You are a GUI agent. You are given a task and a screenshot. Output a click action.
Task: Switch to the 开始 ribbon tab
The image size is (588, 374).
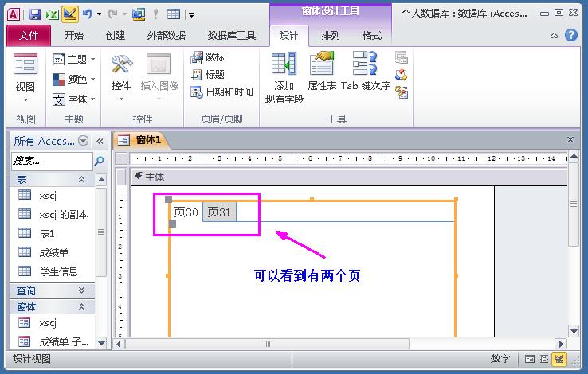pyautogui.click(x=73, y=36)
